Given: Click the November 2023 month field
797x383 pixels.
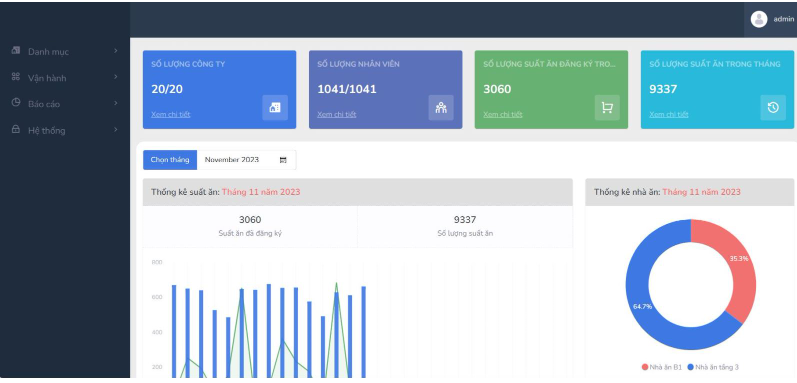Looking at the screenshot, I should pyautogui.click(x=246, y=160).
